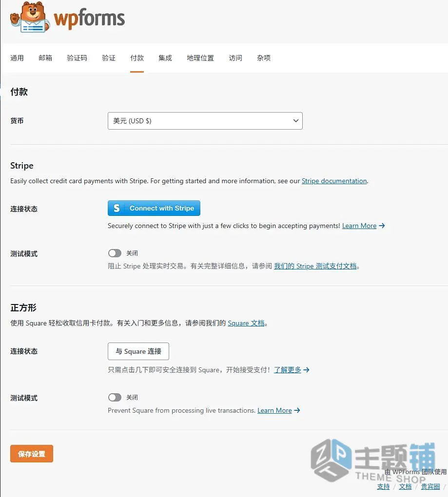
Task: Open the 货币 currency dropdown
Action: coord(205,121)
